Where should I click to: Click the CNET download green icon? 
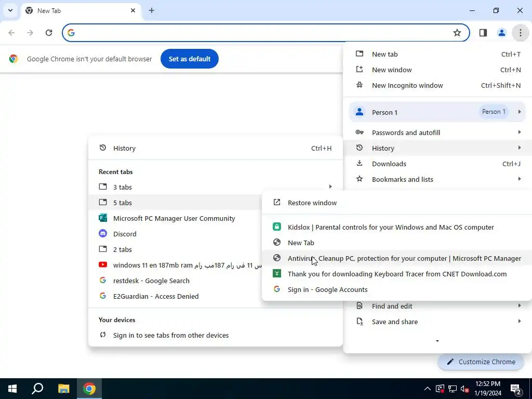click(x=277, y=273)
